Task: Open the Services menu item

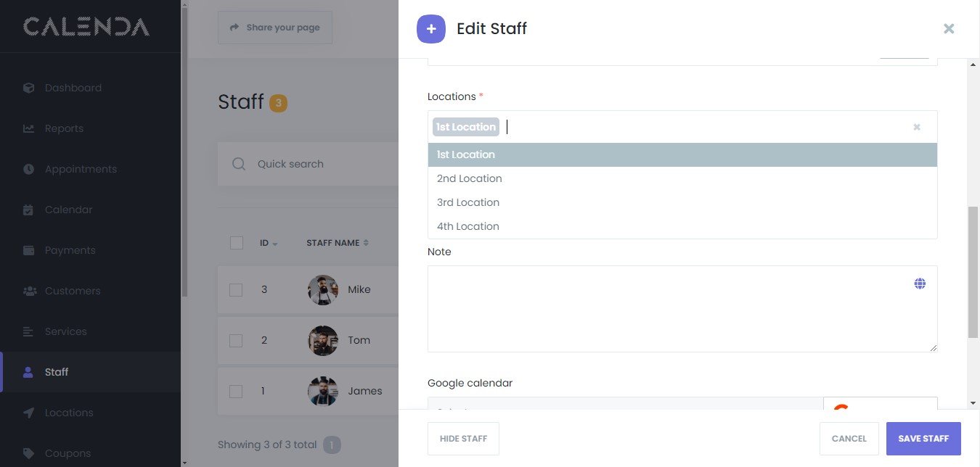Action: 65,331
